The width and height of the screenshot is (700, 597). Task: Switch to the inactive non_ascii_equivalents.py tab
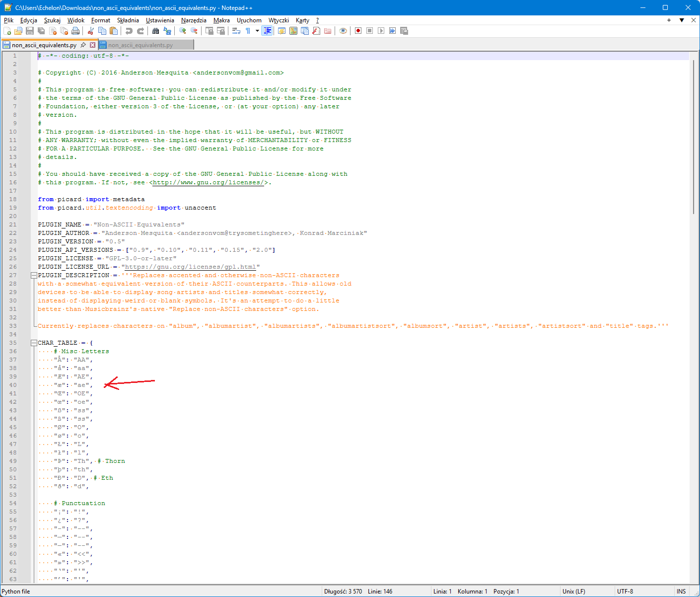(140, 45)
